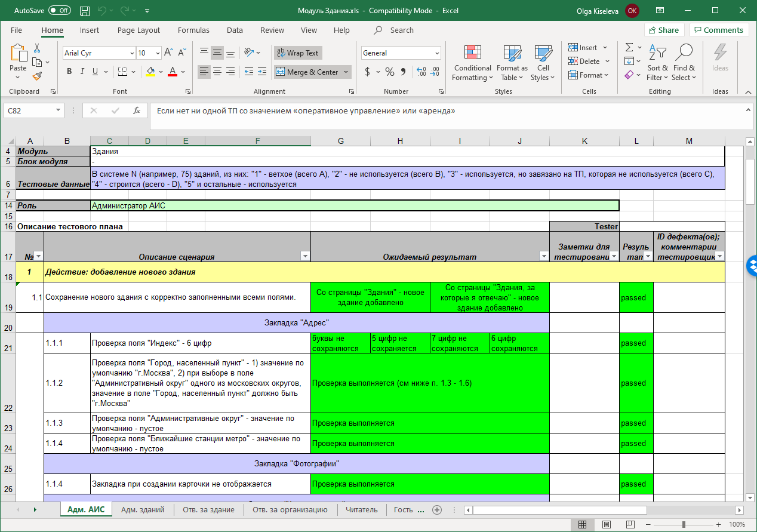Open the Insert ribbon tab
The image size is (757, 532).
90,30
